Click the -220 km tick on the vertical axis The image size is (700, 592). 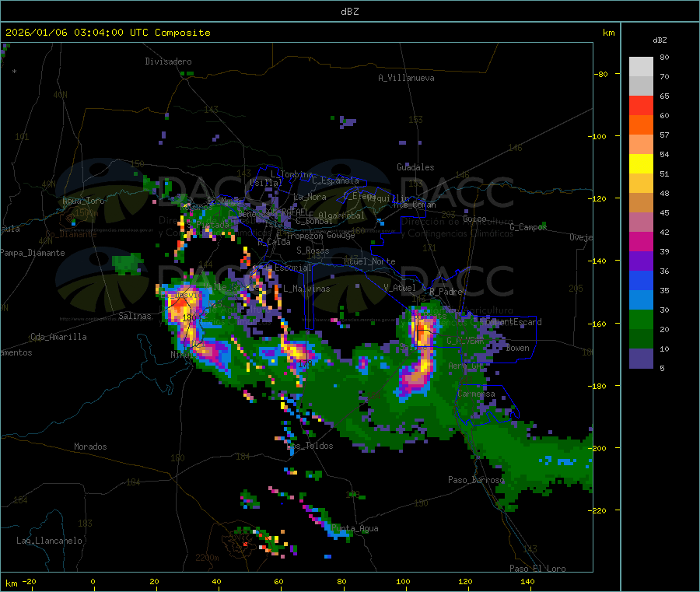pyautogui.click(x=598, y=510)
